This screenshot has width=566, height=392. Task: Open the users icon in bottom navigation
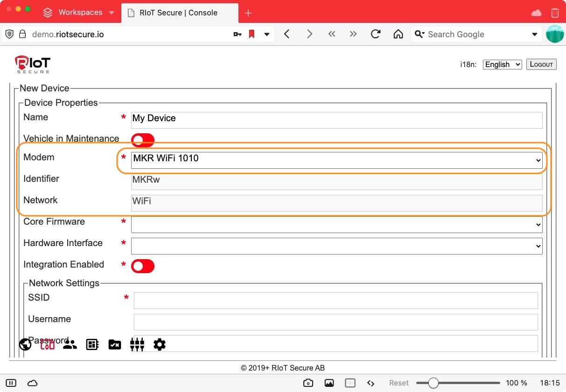(x=70, y=344)
